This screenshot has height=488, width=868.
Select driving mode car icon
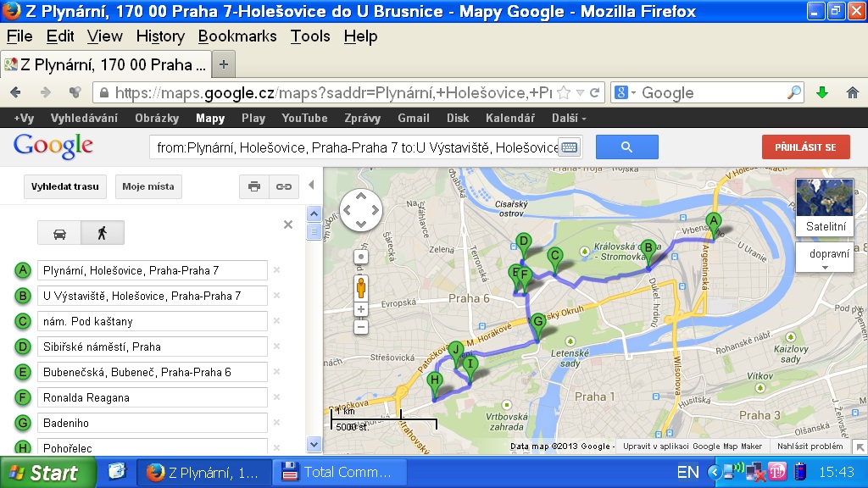59,233
